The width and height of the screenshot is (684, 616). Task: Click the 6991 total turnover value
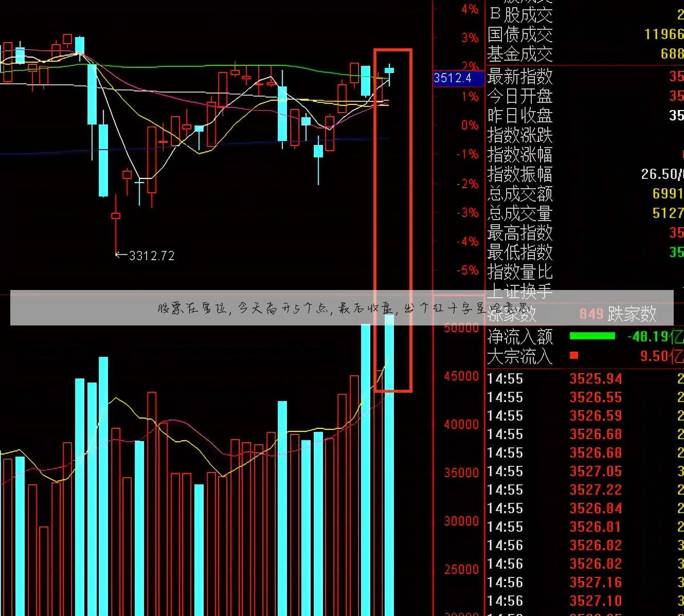pyautogui.click(x=668, y=194)
